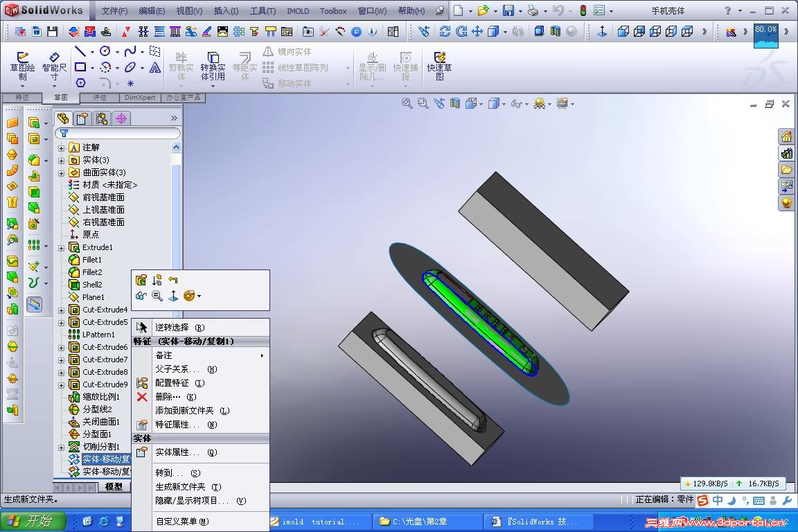The width and height of the screenshot is (798, 532).
Task: Click Zoom to Area in view toolbar
Action: 423,103
